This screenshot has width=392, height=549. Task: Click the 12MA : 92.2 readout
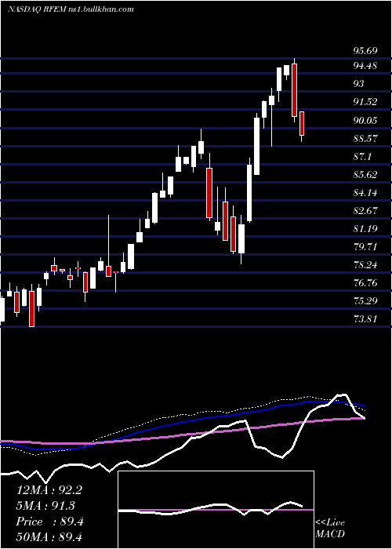[49, 490]
